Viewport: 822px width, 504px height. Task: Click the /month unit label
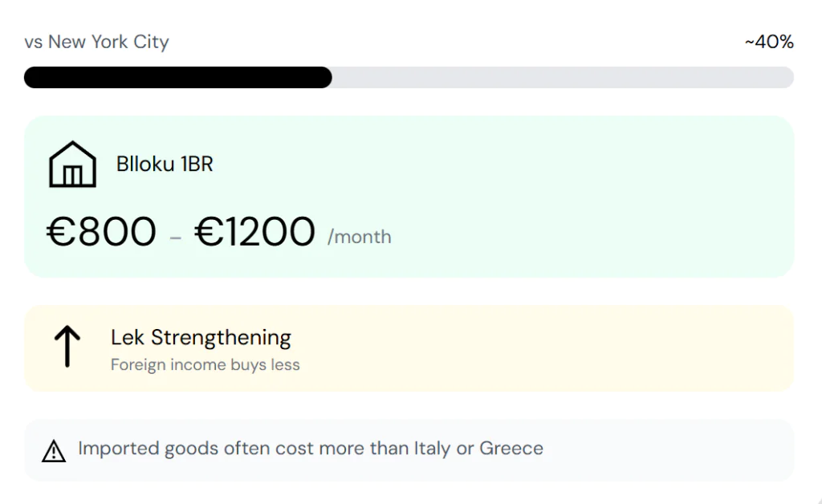360,237
